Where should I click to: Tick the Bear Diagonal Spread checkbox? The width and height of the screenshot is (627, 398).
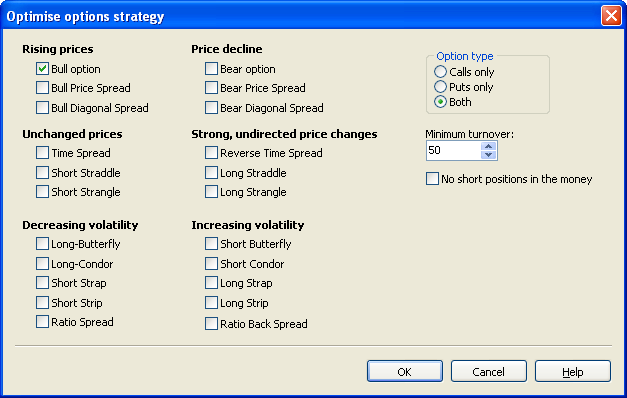(x=211, y=108)
